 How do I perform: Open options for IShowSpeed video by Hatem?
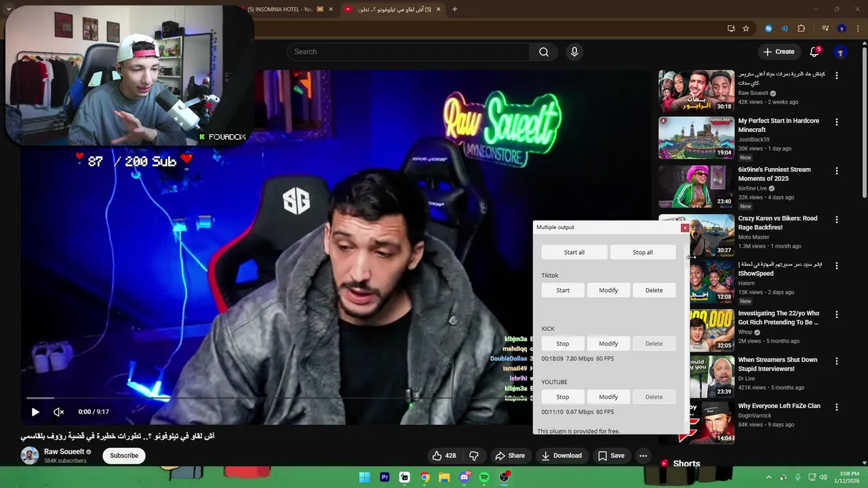pyautogui.click(x=836, y=266)
